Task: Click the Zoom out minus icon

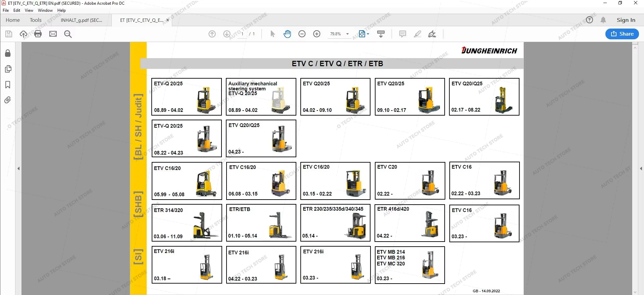Action: (x=302, y=34)
